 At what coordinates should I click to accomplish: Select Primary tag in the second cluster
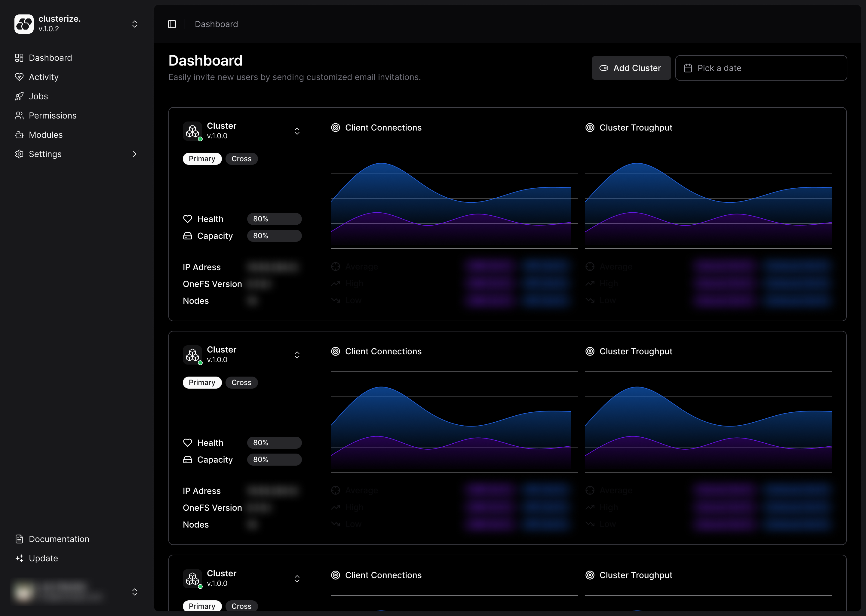pyautogui.click(x=202, y=382)
